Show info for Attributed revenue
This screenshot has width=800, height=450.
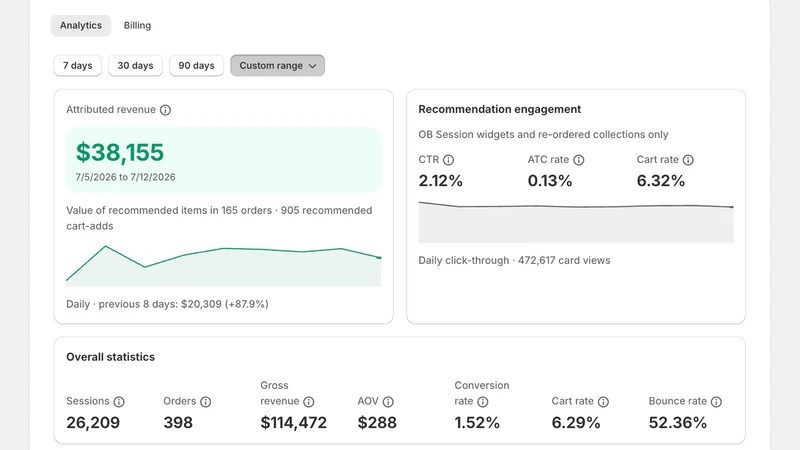tap(165, 110)
